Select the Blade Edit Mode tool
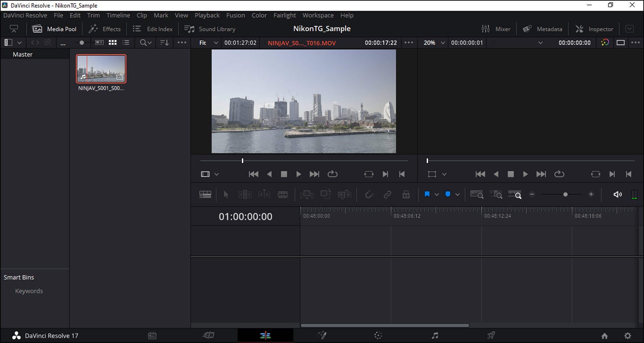This screenshot has width=644, height=343. pos(283,194)
